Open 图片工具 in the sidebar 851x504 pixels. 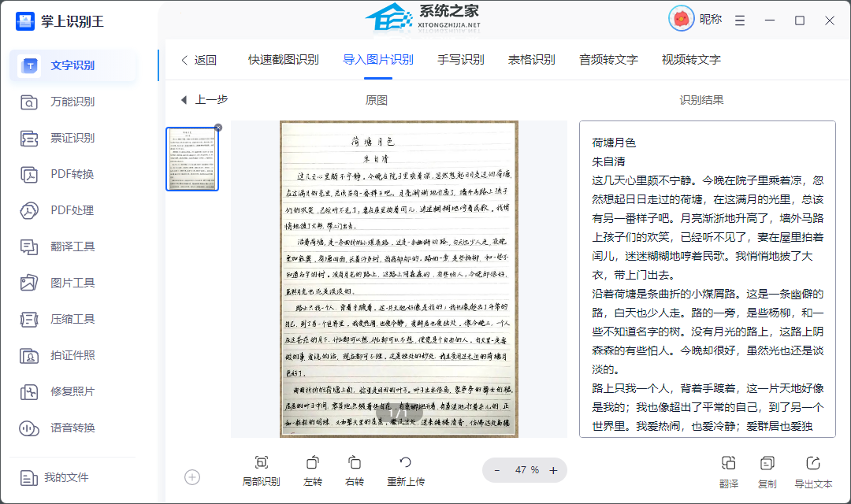(x=72, y=283)
